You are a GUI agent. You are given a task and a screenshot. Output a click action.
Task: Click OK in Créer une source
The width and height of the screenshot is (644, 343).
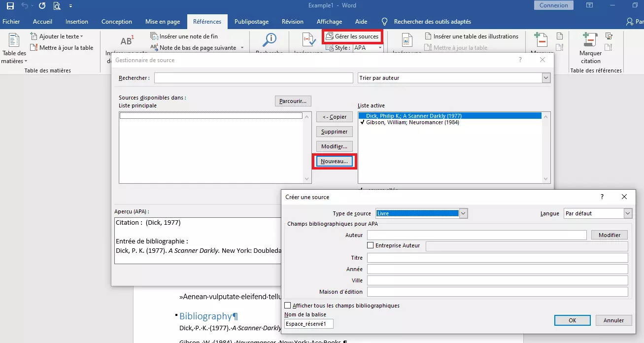point(572,320)
